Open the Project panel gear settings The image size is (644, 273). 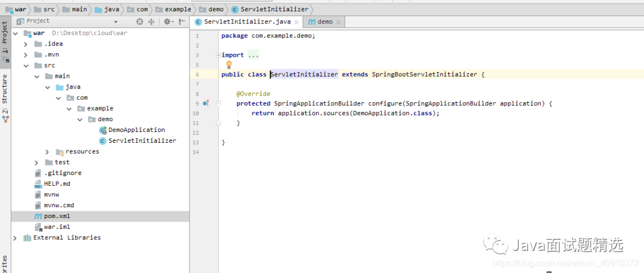[x=168, y=22]
